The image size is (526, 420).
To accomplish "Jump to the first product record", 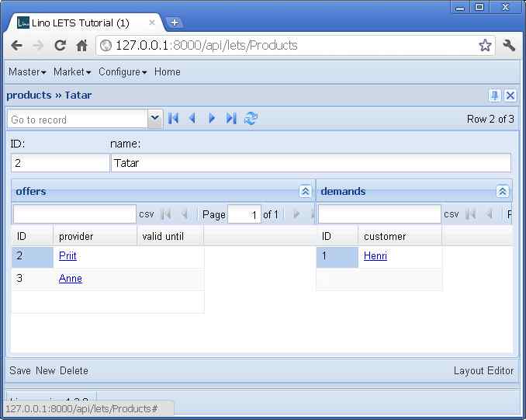I will coord(173,118).
